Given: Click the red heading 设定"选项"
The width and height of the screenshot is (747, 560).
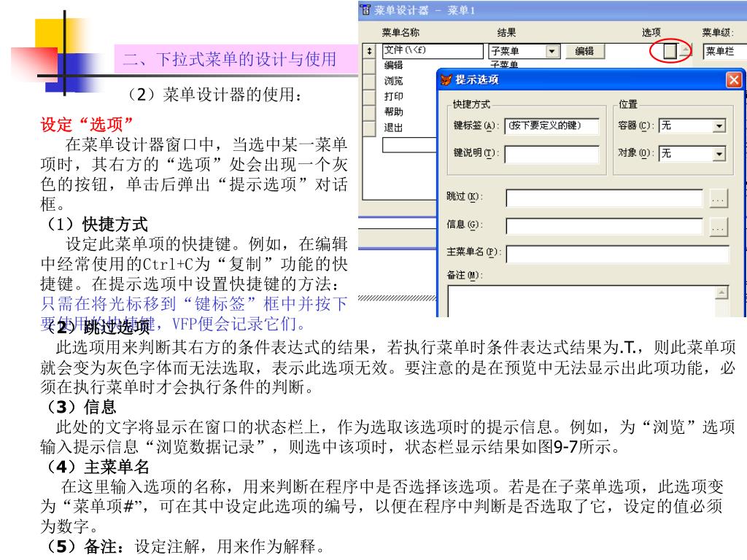Looking at the screenshot, I should pos(87,125).
